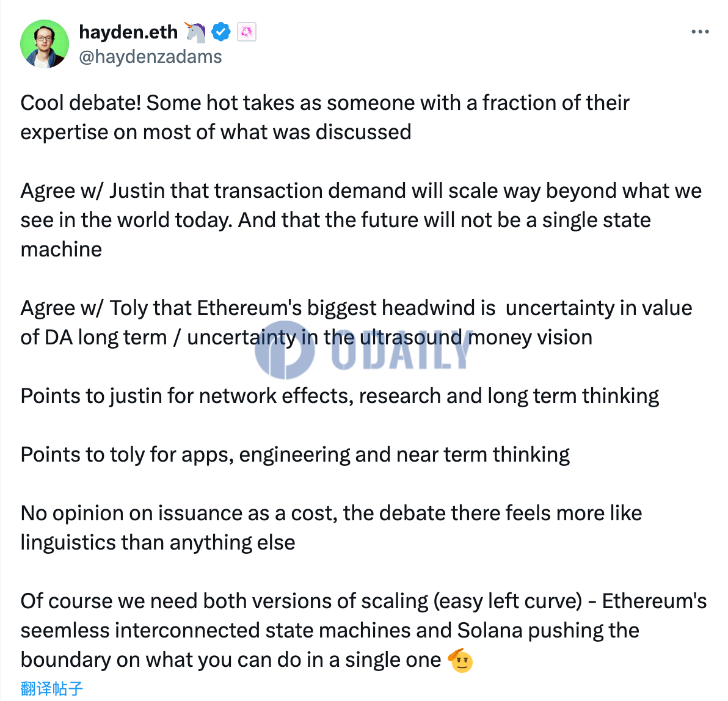Click the ODAILY circular watermark logo
Image resolution: width=728 pixels, height=701 pixels.
(x=285, y=350)
